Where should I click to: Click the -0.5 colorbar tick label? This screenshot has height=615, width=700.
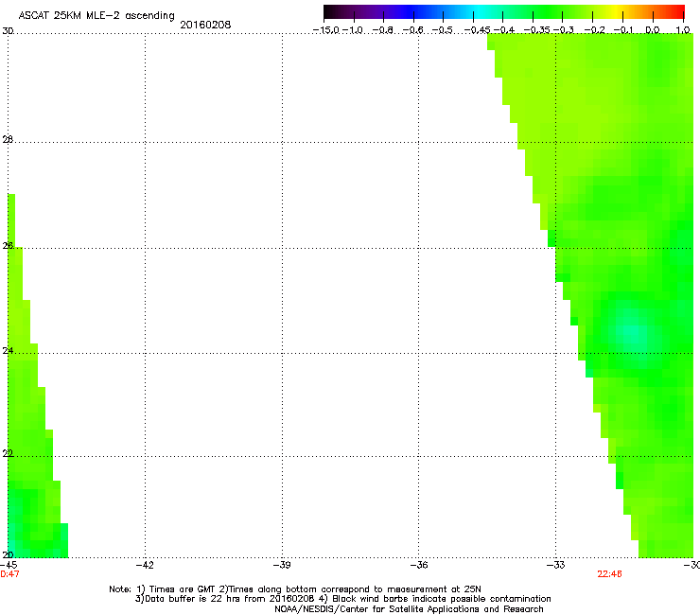443,30
